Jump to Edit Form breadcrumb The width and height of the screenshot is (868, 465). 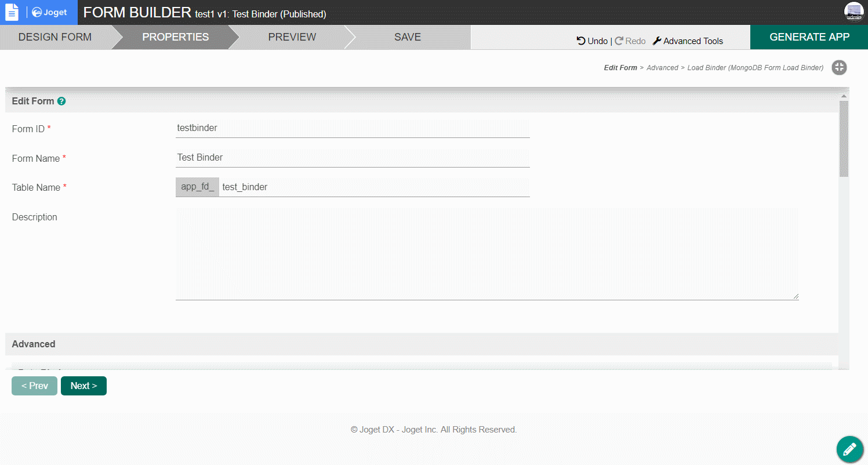[x=620, y=68]
